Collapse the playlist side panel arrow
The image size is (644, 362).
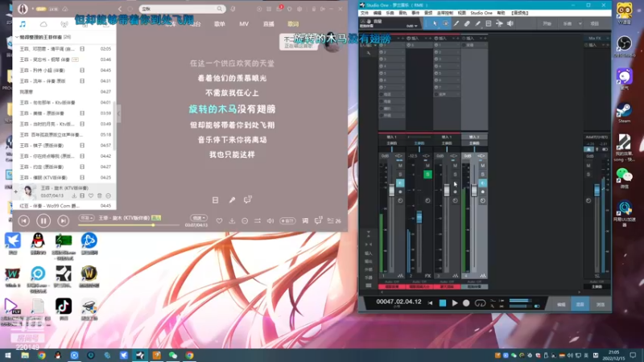118,113
